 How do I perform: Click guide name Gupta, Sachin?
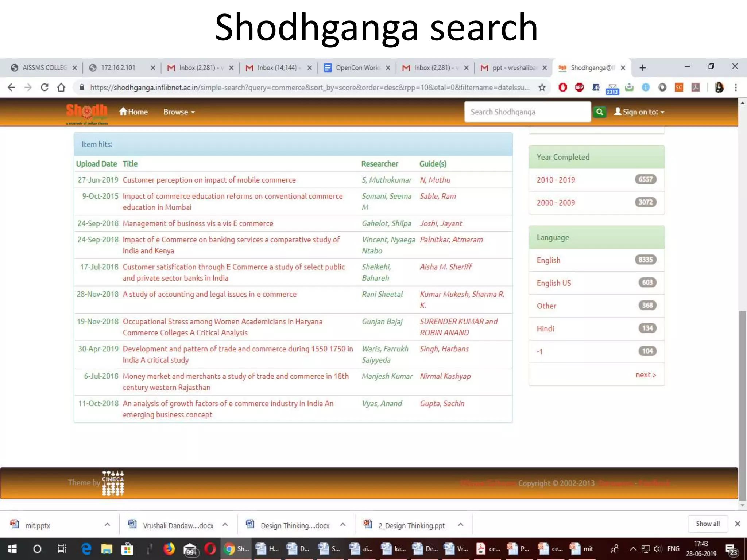coord(442,404)
